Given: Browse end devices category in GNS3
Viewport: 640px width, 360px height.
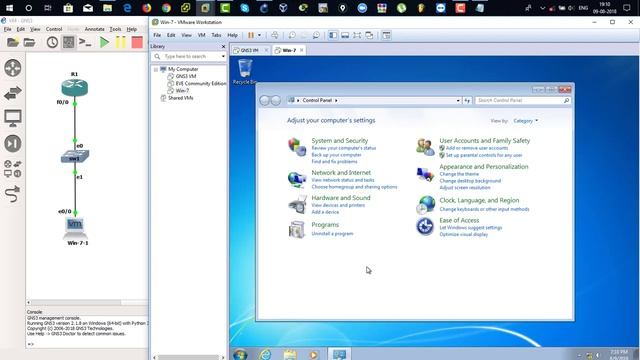Looking at the screenshot, I should 13,118.
